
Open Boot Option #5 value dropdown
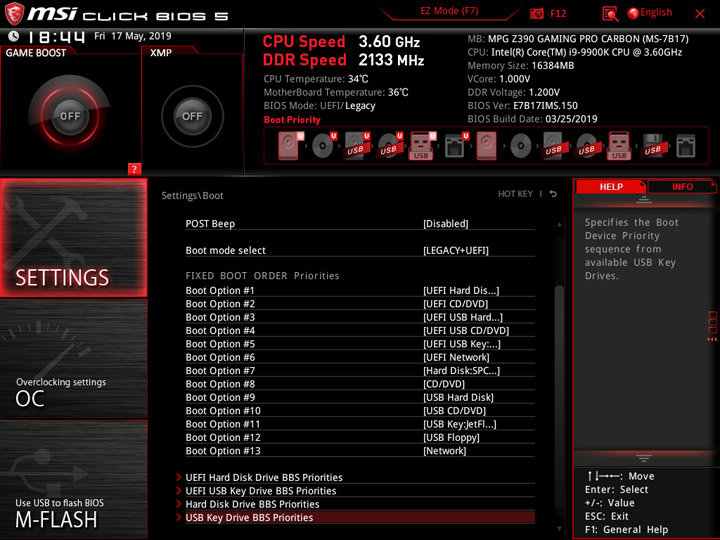tap(462, 344)
